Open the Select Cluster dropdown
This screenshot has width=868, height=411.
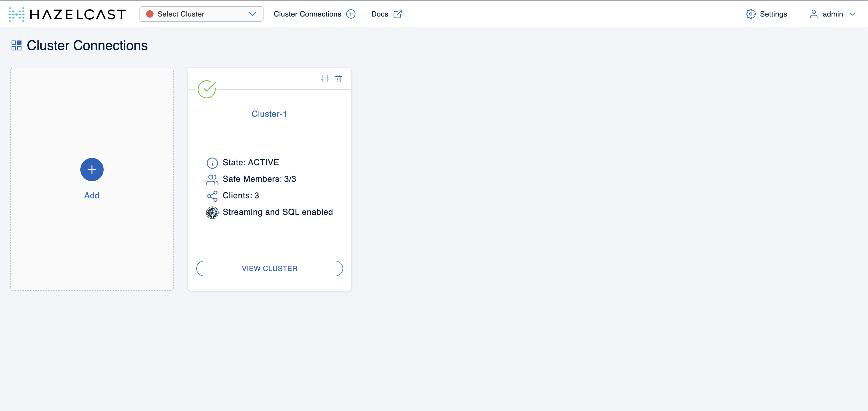pyautogui.click(x=201, y=14)
